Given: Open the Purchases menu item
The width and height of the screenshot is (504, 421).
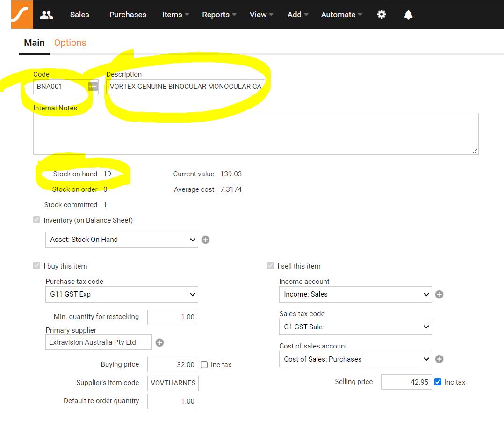Looking at the screenshot, I should (128, 15).
